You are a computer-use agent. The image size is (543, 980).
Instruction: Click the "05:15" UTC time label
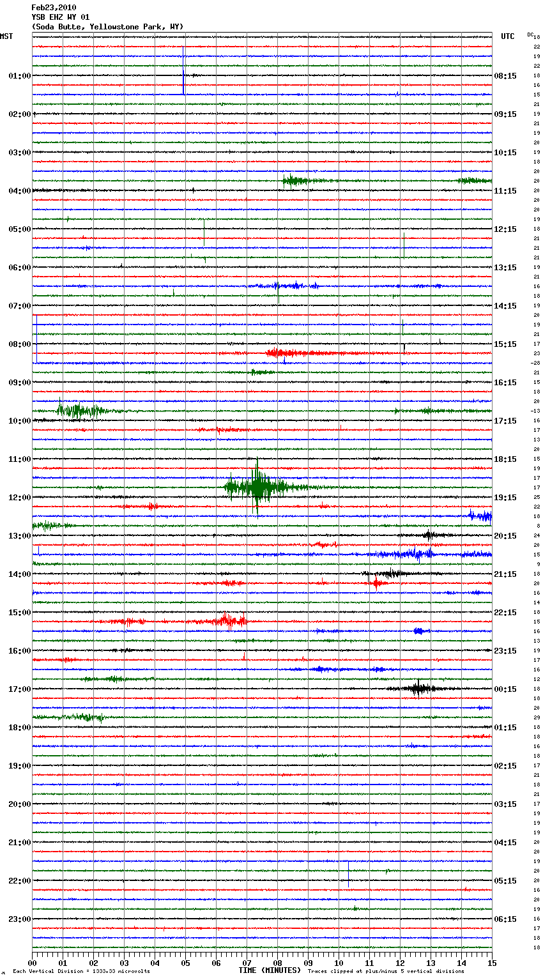click(505, 881)
